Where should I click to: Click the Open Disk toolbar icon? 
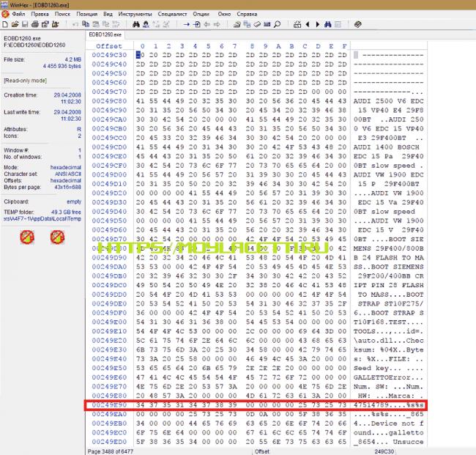tap(237, 24)
